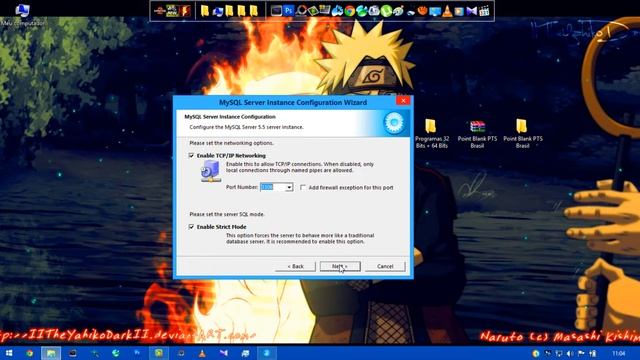The image size is (640, 360).
Task: Open File Explorer on the taskbar
Action: (x=51, y=353)
